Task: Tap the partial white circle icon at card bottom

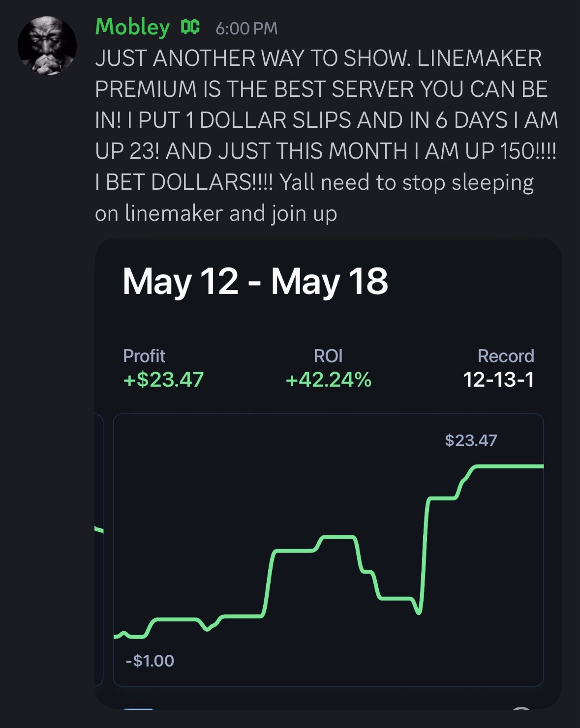Action: pyautogui.click(x=521, y=708)
